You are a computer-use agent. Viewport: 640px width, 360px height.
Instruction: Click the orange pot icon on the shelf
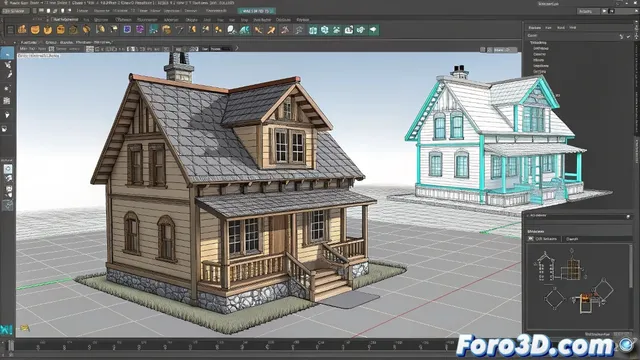click(x=35, y=29)
